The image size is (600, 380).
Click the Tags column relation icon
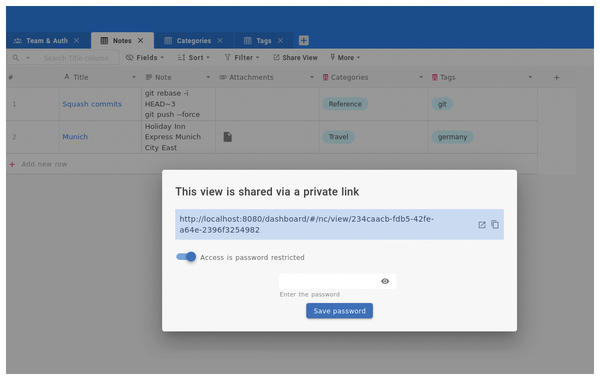point(435,77)
